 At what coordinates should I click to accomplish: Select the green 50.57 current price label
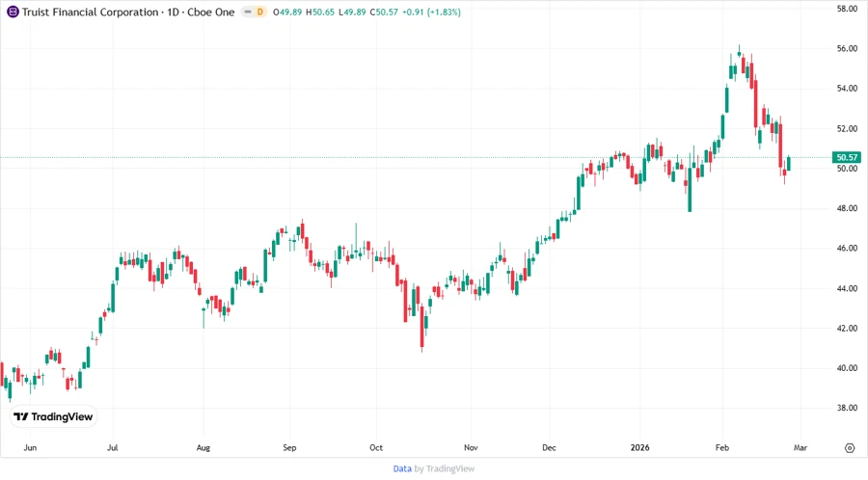[x=847, y=158]
